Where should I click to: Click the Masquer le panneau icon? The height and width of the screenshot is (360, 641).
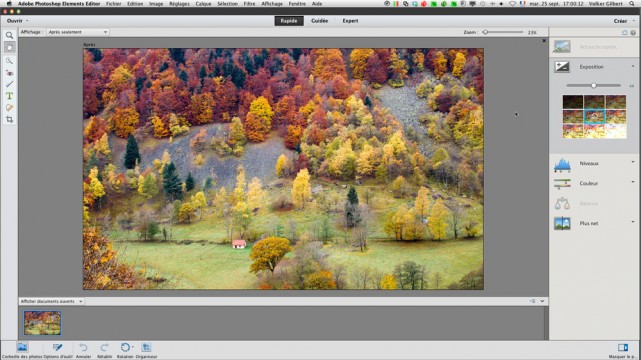(623, 347)
